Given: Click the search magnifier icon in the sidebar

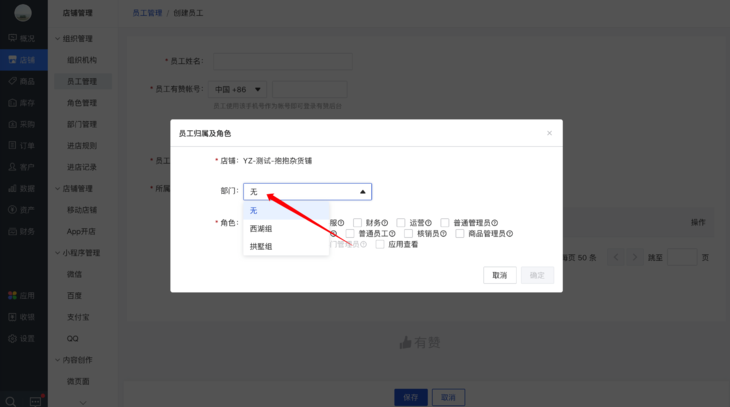Looking at the screenshot, I should click(x=11, y=401).
